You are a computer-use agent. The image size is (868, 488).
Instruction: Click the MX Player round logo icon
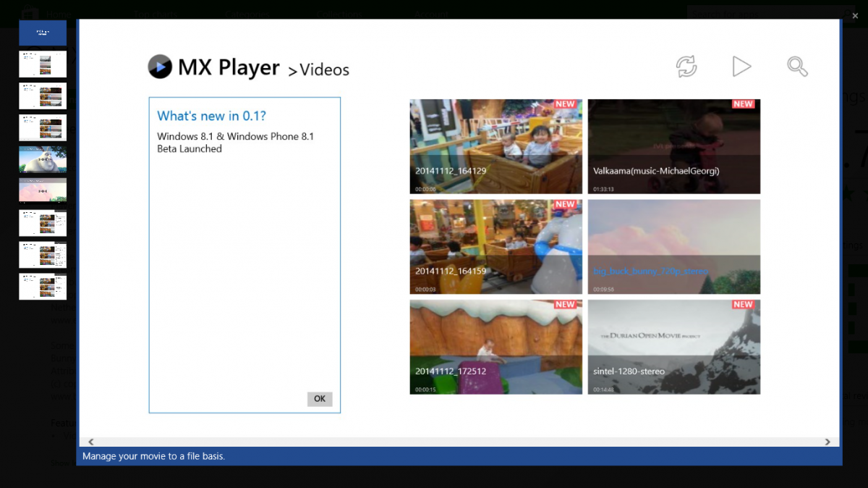coord(160,67)
